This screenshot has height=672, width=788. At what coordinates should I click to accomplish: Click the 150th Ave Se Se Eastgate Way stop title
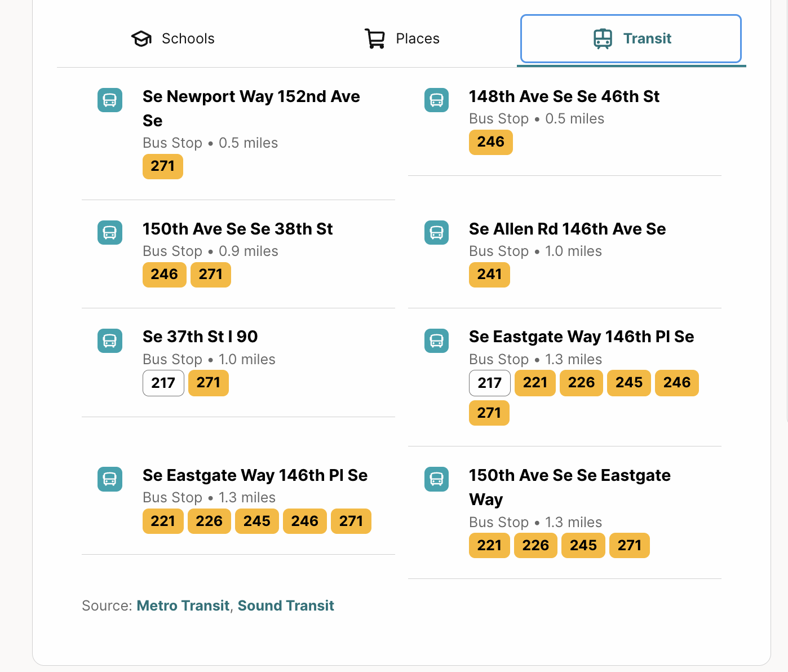click(570, 487)
